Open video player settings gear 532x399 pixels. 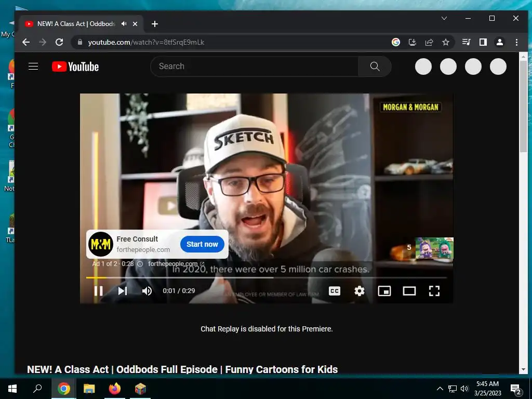tap(360, 291)
